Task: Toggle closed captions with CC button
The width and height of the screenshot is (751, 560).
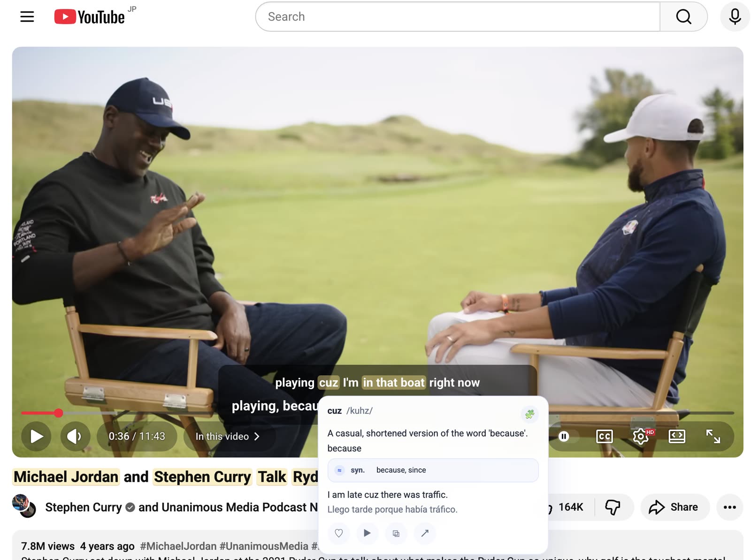Action: [x=604, y=437]
